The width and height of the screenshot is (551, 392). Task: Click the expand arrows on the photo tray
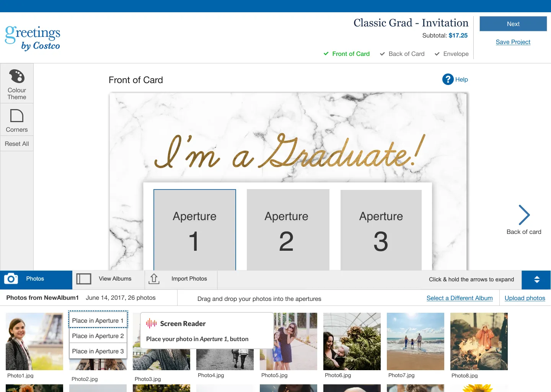tap(536, 279)
